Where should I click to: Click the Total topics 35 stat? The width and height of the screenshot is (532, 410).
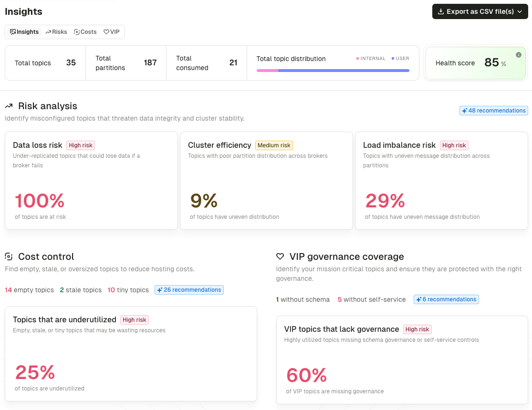pos(45,63)
